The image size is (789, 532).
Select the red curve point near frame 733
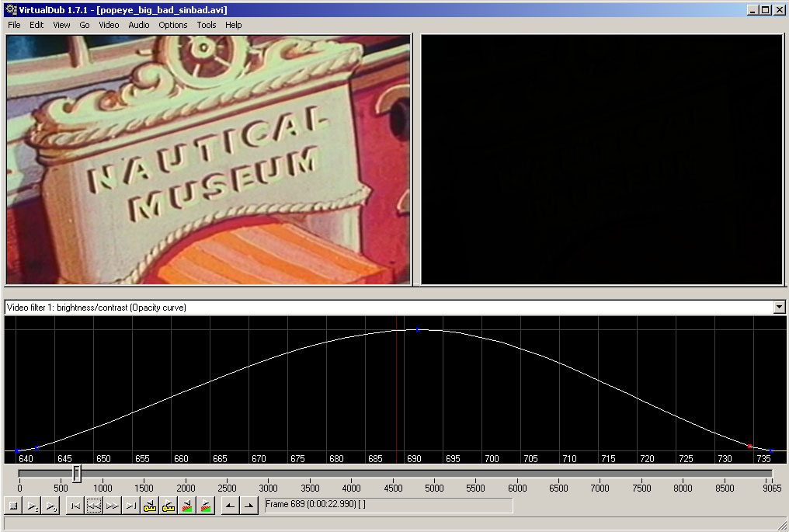pyautogui.click(x=749, y=446)
